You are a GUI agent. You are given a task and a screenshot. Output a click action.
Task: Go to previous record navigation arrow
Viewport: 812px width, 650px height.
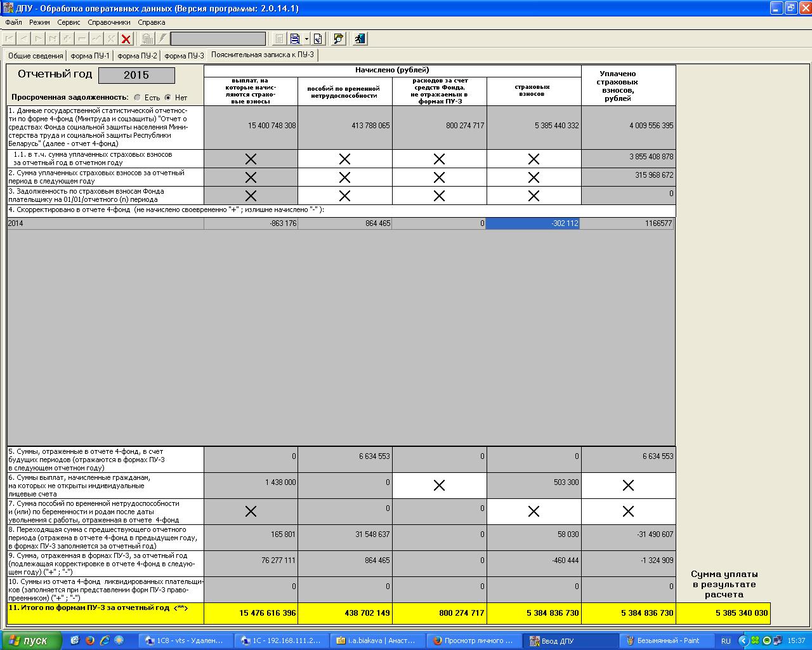point(23,39)
